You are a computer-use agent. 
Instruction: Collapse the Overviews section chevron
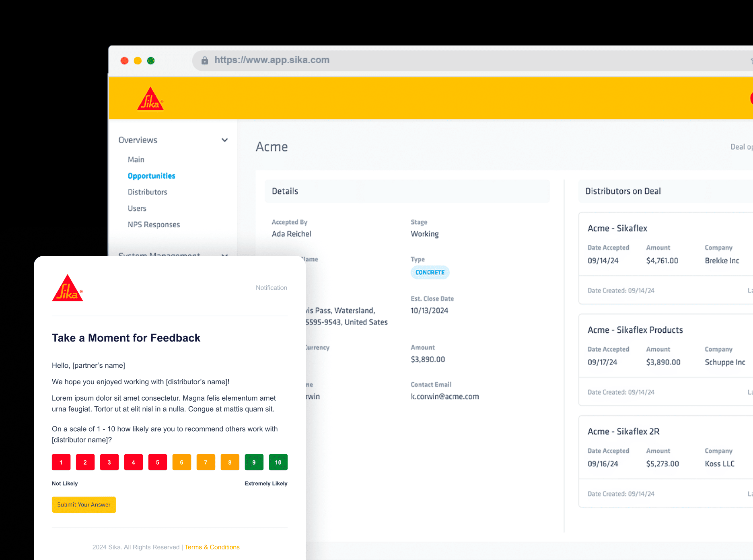(x=225, y=140)
